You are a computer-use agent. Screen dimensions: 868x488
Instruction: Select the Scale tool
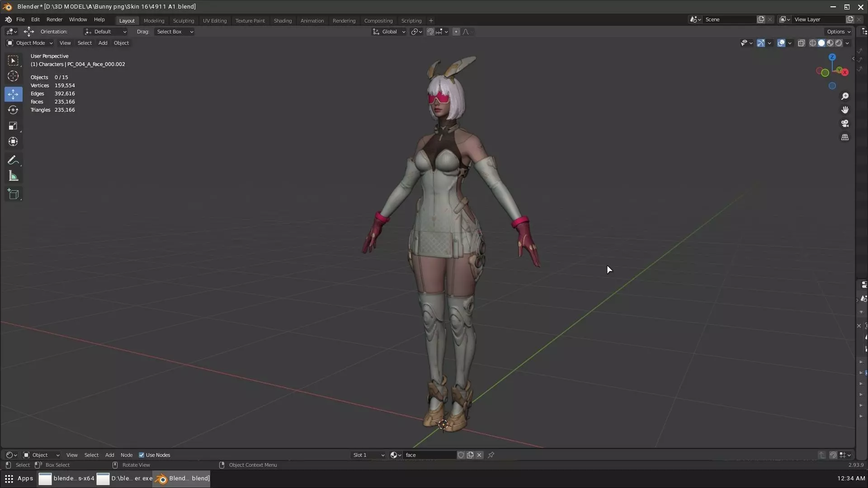tap(13, 126)
